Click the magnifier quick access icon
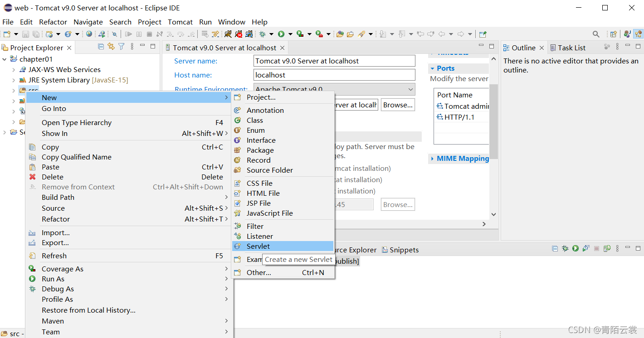Screen dimensions: 644x338 596,34
